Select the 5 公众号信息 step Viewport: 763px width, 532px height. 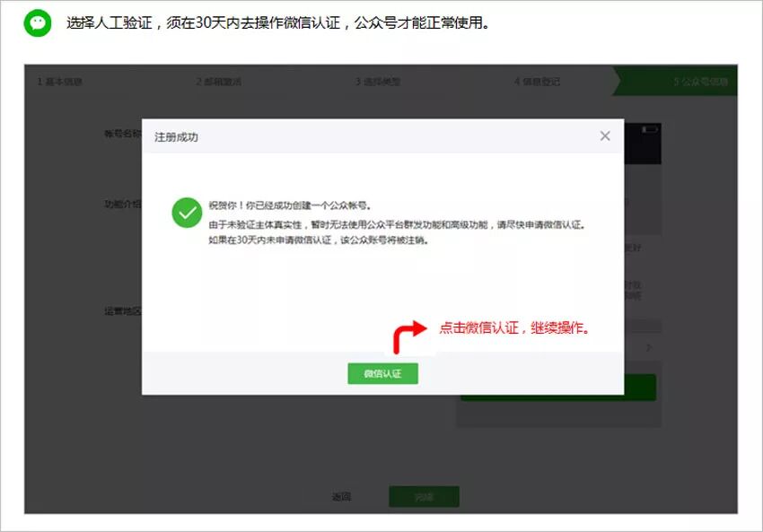tap(701, 82)
